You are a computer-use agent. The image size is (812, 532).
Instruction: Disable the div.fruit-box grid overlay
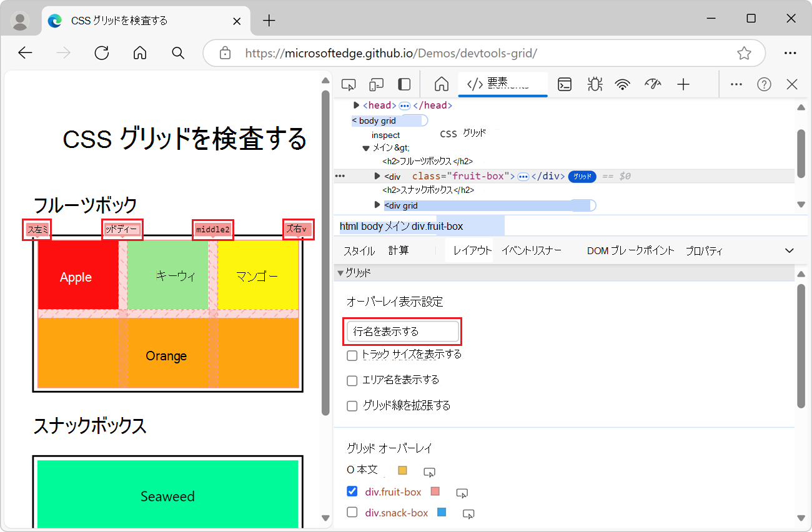(352, 491)
